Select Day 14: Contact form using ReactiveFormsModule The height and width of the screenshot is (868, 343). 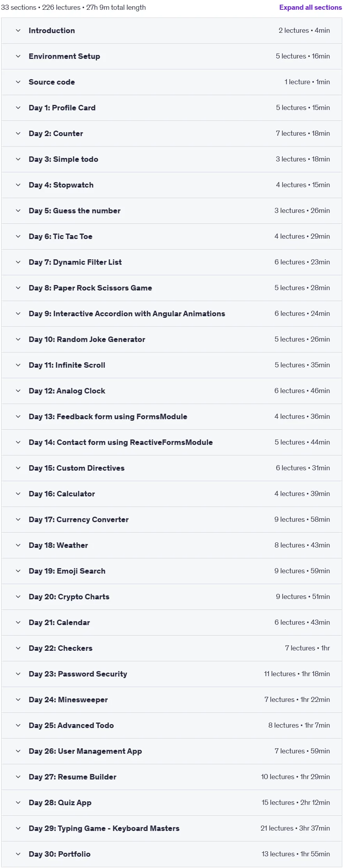pyautogui.click(x=171, y=442)
